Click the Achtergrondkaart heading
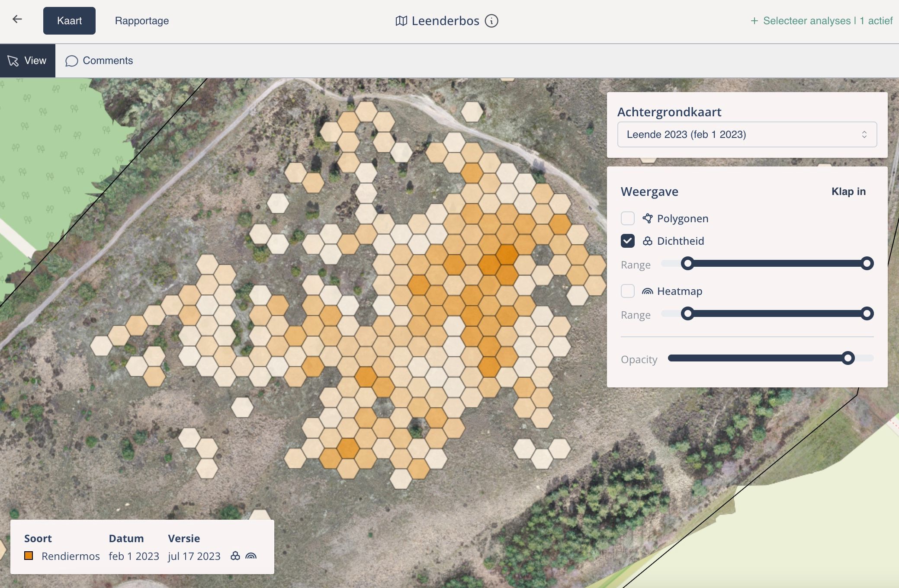The image size is (899, 588). coord(669,112)
